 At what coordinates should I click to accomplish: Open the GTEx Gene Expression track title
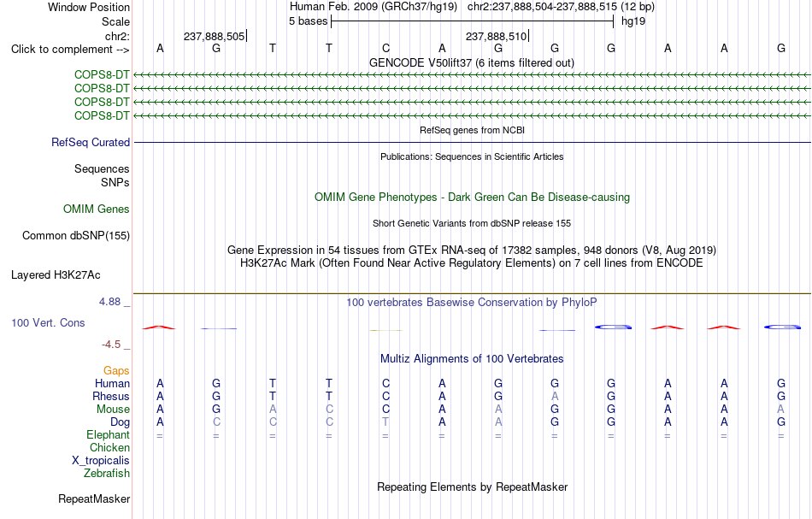pyautogui.click(x=471, y=251)
